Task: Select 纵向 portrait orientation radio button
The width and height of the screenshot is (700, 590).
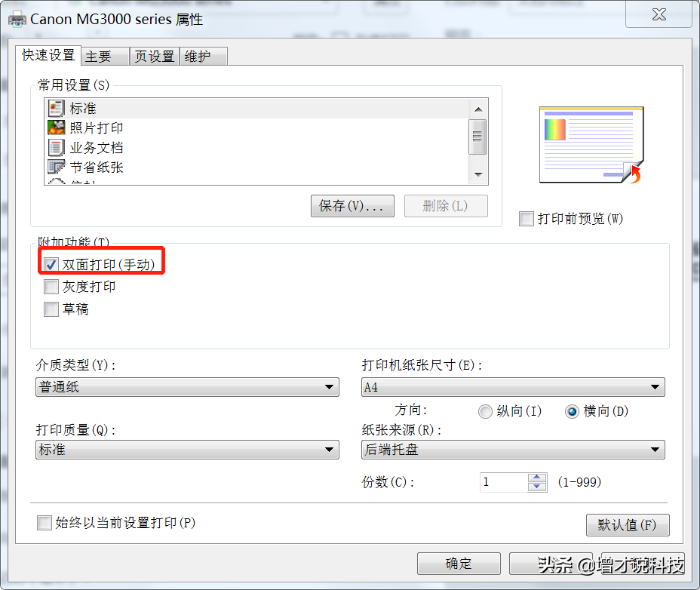Action: (485, 411)
